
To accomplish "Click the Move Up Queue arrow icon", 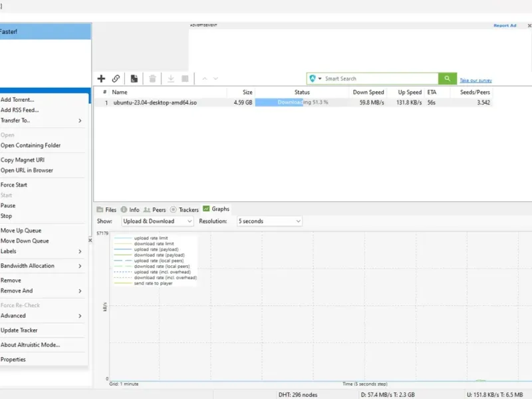I will (205, 78).
